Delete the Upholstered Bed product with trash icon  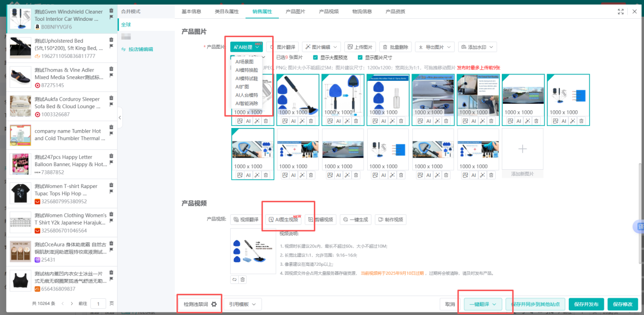pyautogui.click(x=111, y=40)
